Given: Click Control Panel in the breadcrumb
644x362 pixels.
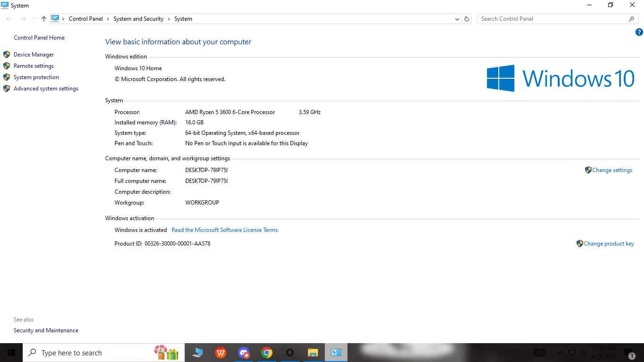Looking at the screenshot, I should (x=85, y=19).
